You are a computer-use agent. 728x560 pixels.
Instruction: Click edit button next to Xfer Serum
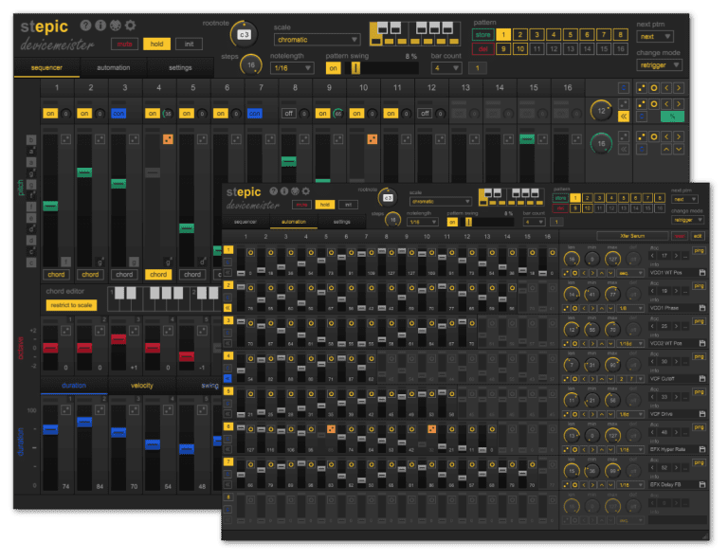[698, 236]
